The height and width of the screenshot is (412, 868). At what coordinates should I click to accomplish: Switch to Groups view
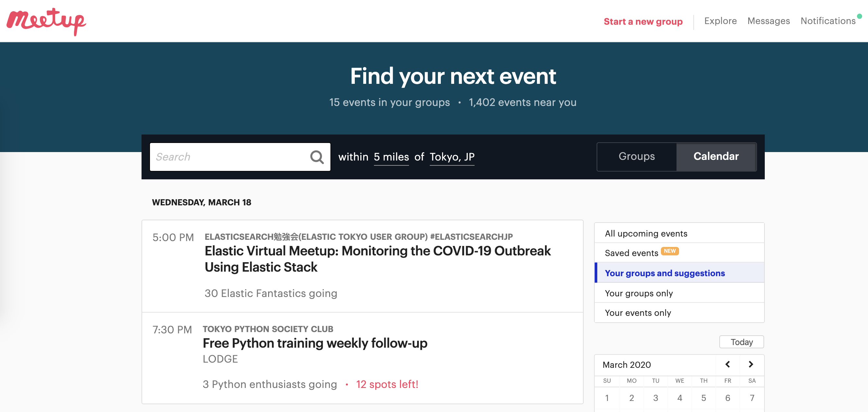coord(636,156)
